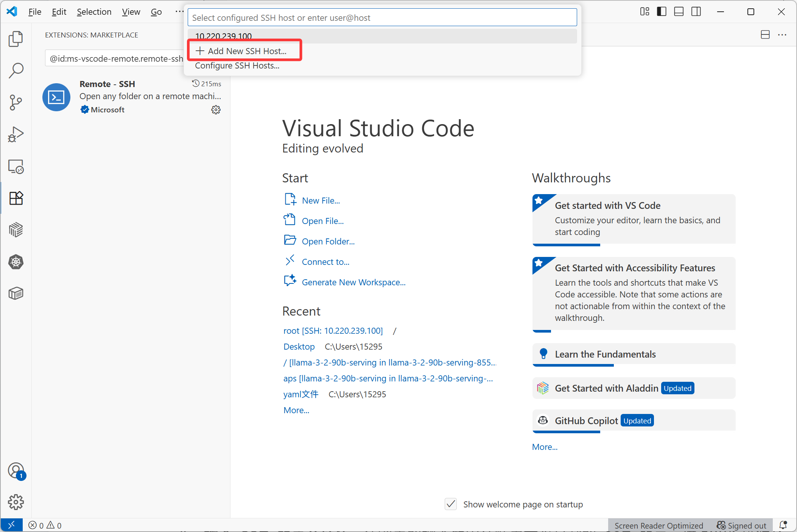Select Add New SSH Host option
The width and height of the screenshot is (797, 532).
247,51
